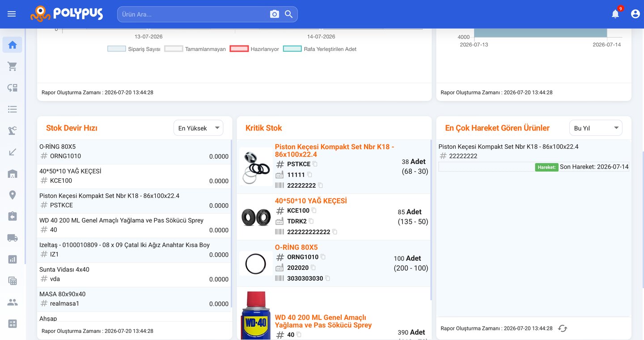Click the green Hareket badge
Viewport: 644px width, 340px height.
(x=547, y=167)
